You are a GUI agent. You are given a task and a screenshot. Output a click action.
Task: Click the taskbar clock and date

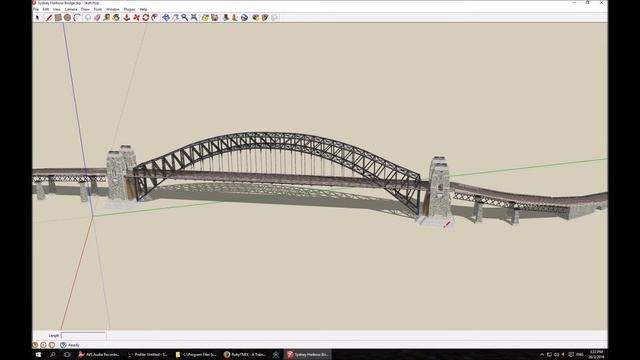596,354
